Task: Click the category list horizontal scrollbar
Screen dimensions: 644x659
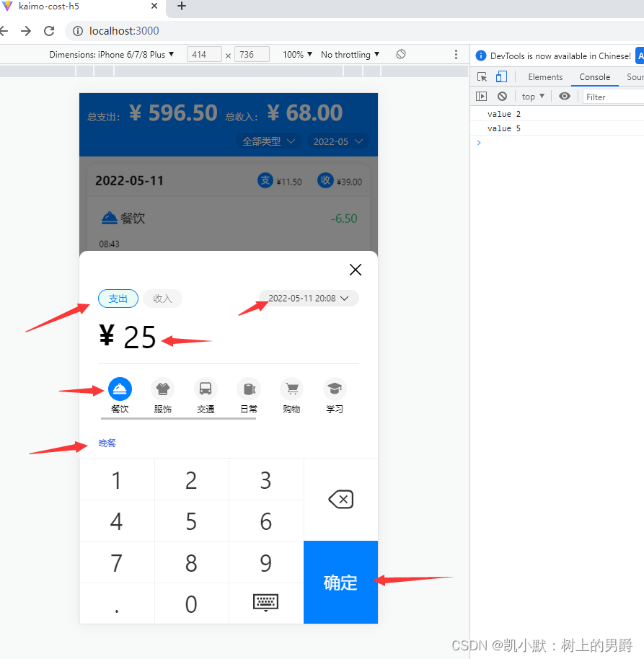Action: click(178, 419)
